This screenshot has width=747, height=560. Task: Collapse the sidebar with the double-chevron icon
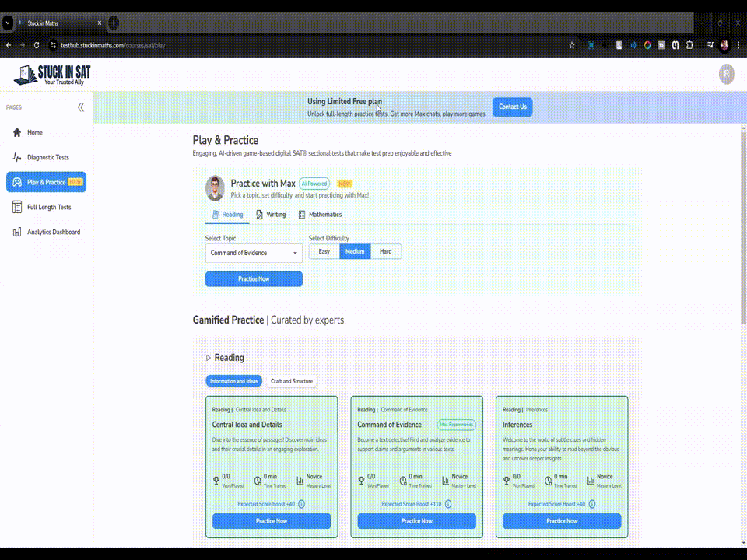pyautogui.click(x=81, y=107)
